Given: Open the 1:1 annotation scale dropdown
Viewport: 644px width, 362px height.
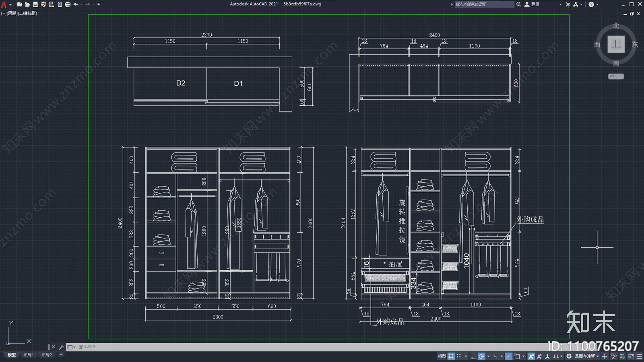Looking at the screenshot, I should 558,356.
